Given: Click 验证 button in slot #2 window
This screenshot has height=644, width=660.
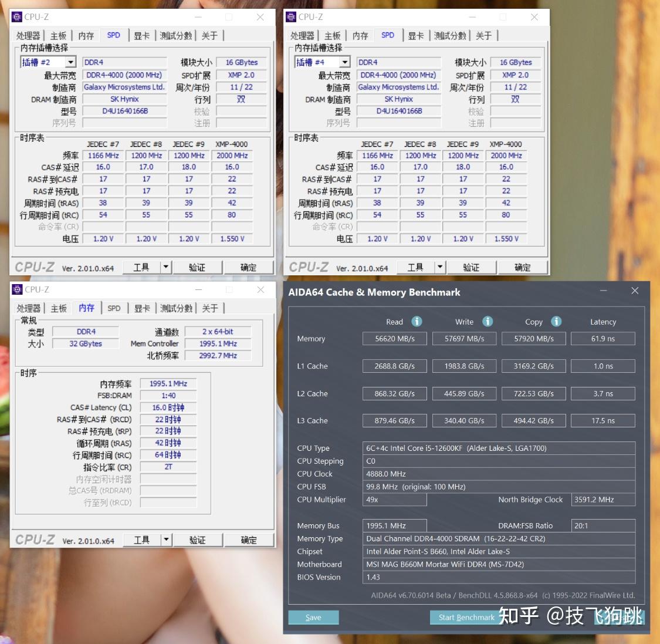Looking at the screenshot, I should [197, 267].
